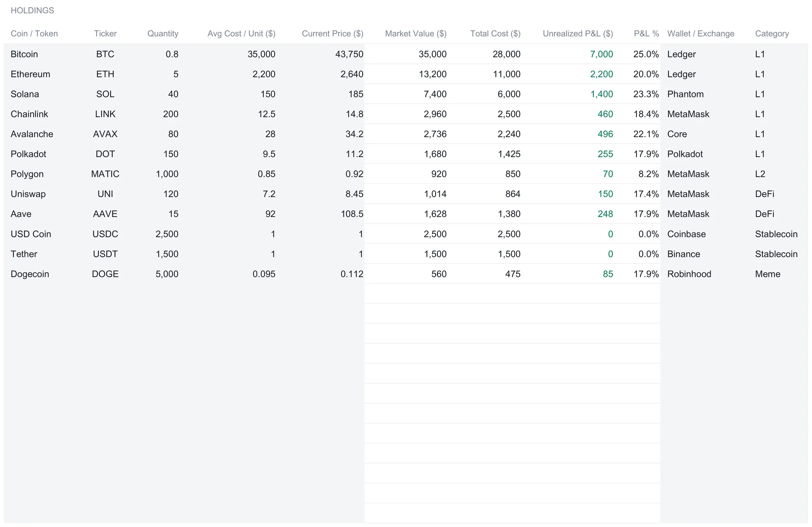The width and height of the screenshot is (812, 527).
Task: Click the UNI ticker cell
Action: pos(105,194)
